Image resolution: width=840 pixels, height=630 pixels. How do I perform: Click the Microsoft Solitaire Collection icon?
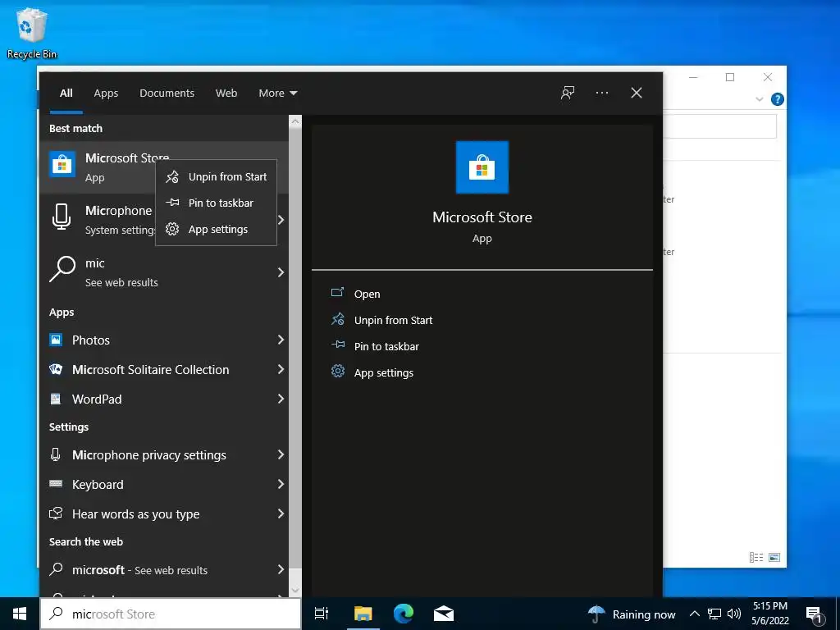pos(56,369)
